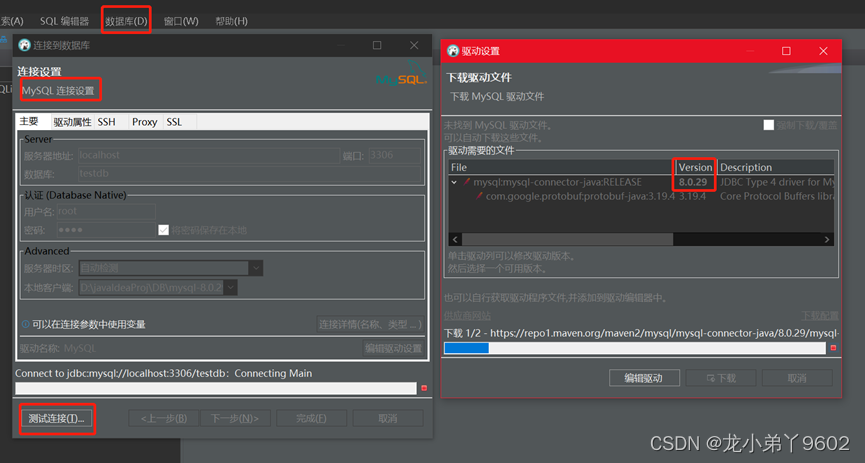Toggle 将密码保存在本地 checkbox

click(x=163, y=230)
